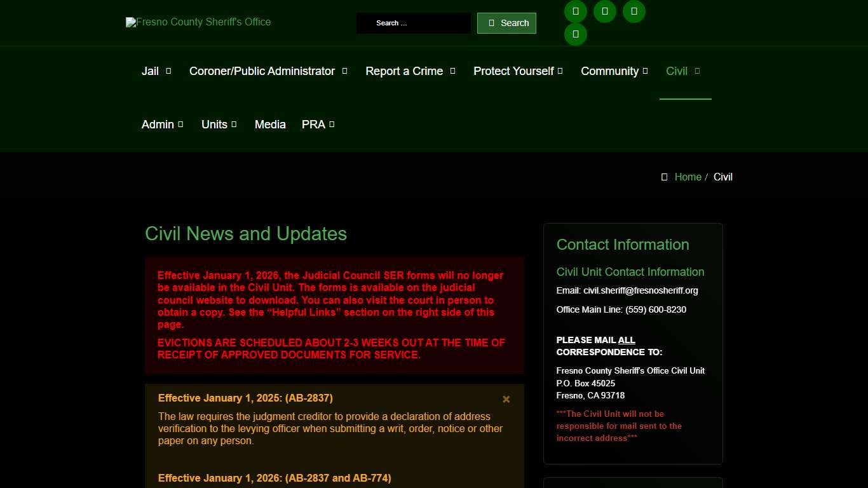This screenshot has width=868, height=488.
Task: Click the office phone number (559) 600-8230
Action: coord(655,309)
